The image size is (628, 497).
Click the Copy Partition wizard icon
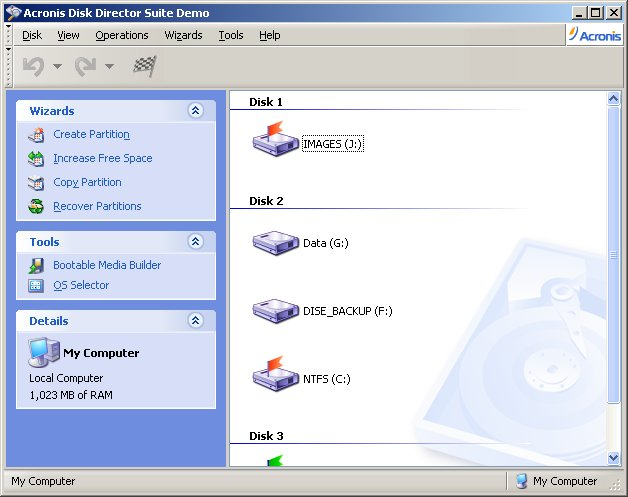(36, 183)
